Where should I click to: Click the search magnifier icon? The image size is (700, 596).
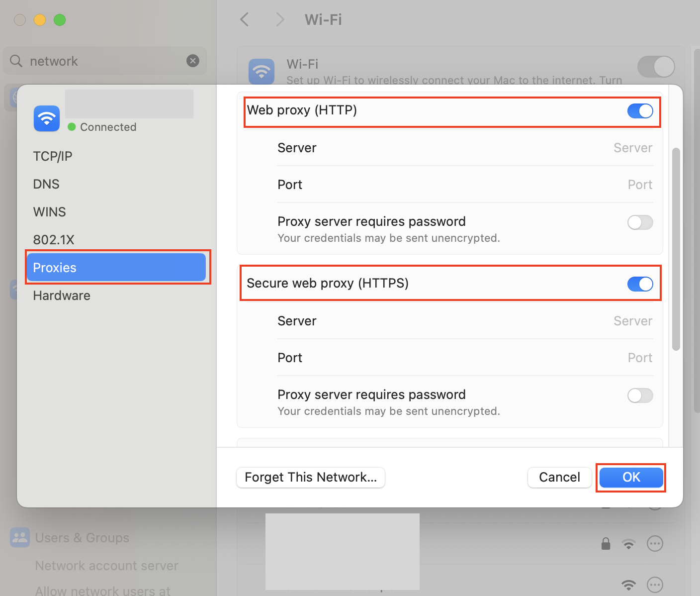[x=15, y=61]
